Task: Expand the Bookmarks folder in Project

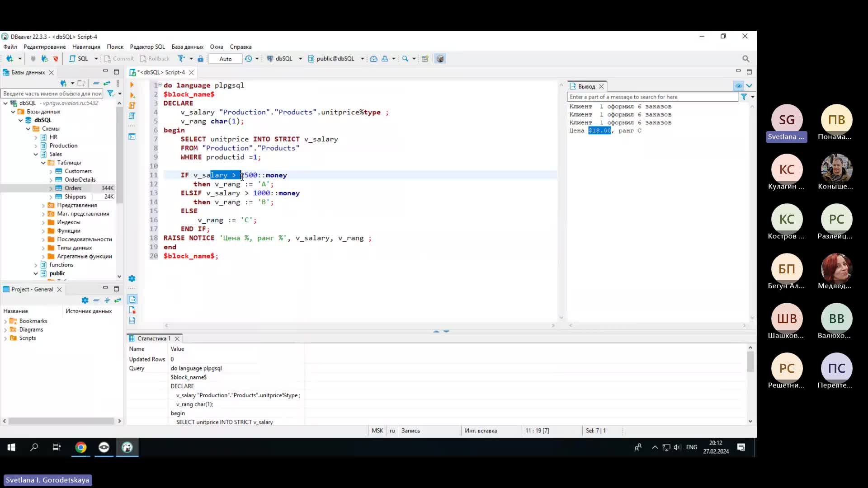Action: [x=5, y=321]
